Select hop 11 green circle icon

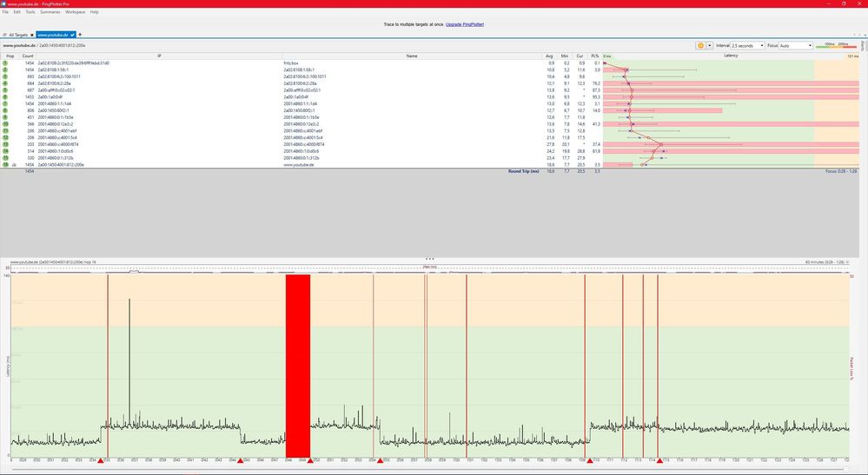5,130
